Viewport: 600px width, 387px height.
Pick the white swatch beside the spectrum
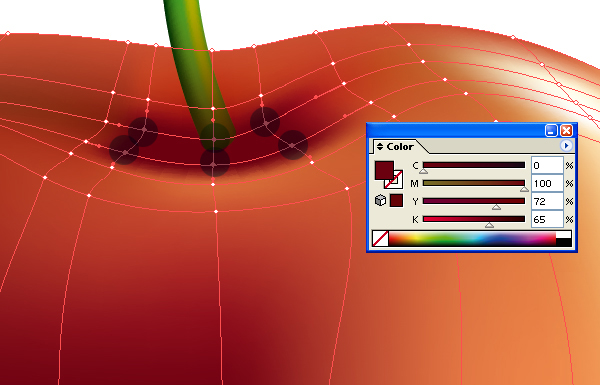click(564, 234)
